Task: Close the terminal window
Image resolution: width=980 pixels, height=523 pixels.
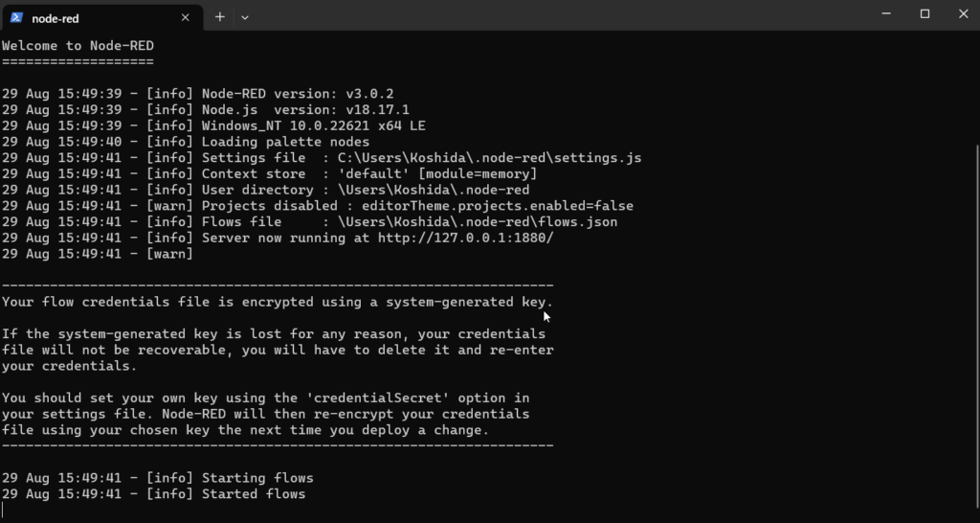Action: coord(962,13)
